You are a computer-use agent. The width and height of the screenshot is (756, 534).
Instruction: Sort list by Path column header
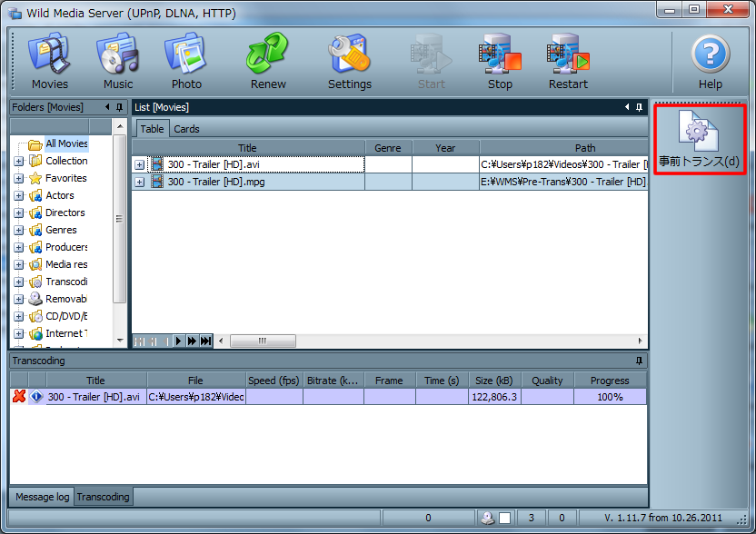click(x=563, y=148)
